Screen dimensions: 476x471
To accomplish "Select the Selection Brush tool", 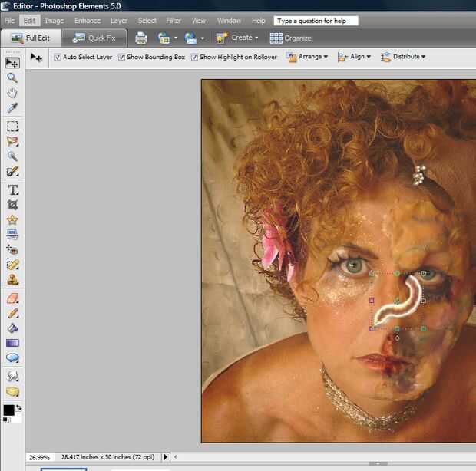I will coord(12,171).
